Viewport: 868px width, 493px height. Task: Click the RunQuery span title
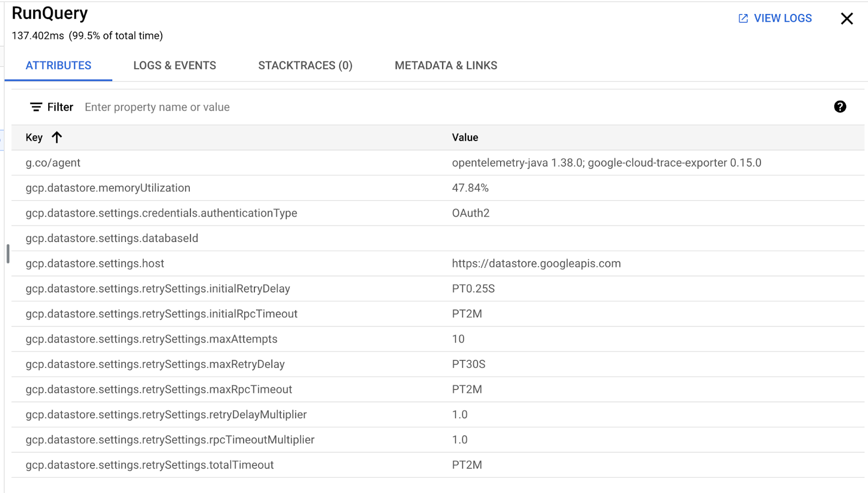click(49, 12)
